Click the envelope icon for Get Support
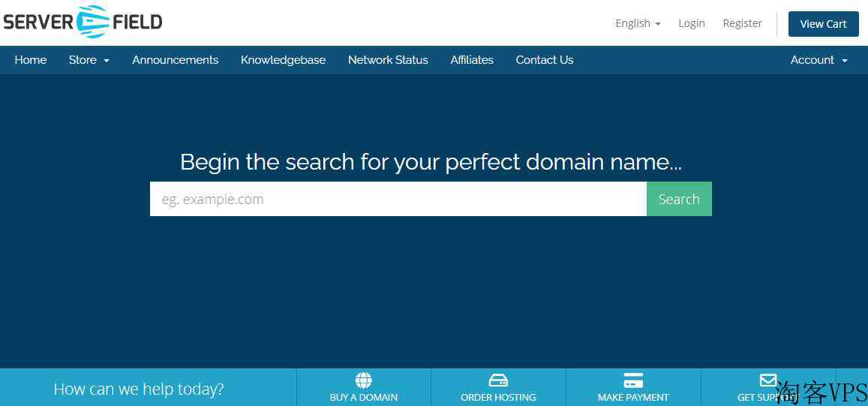Screen dimensions: 868x406 coord(767,380)
